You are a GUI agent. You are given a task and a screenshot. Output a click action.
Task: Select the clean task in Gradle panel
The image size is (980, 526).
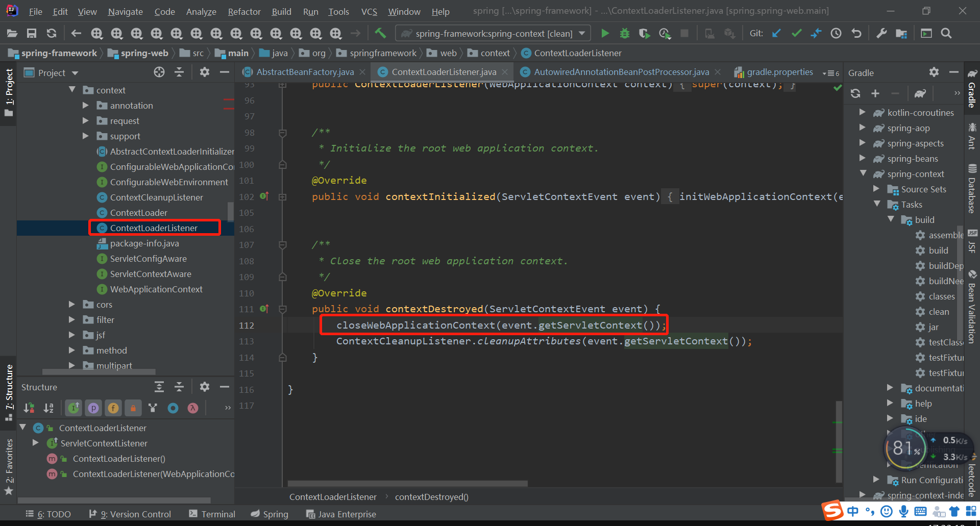coord(939,312)
